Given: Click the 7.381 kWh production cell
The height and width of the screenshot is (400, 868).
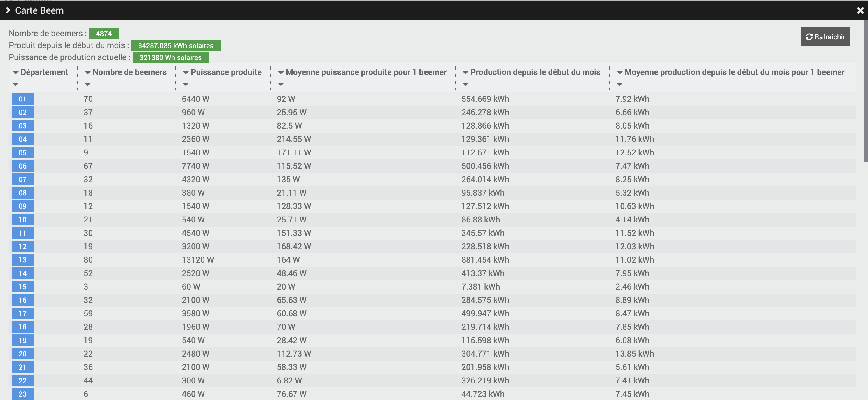Looking at the screenshot, I should (x=480, y=287).
